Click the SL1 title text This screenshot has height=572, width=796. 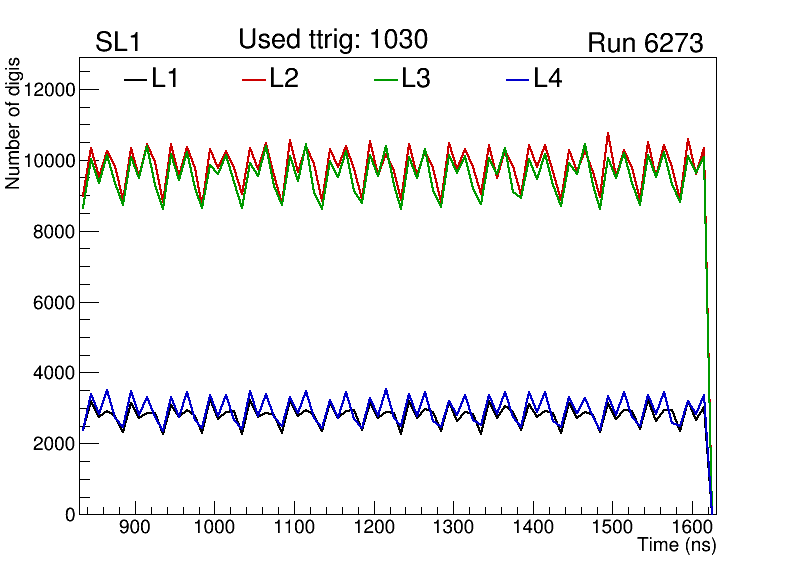(x=116, y=43)
